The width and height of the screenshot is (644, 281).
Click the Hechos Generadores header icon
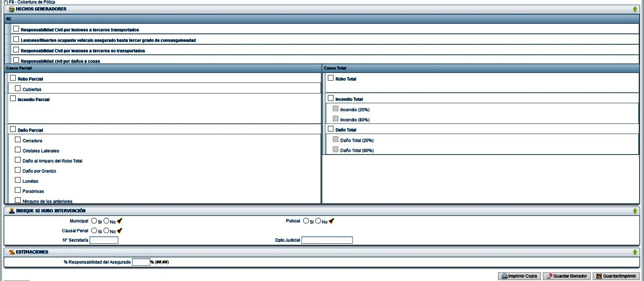click(x=11, y=9)
